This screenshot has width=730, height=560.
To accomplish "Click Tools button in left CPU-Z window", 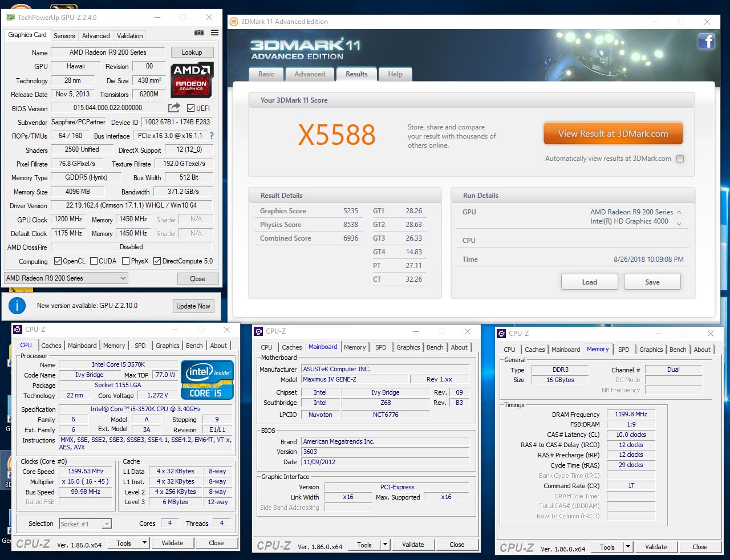I will pos(124,543).
